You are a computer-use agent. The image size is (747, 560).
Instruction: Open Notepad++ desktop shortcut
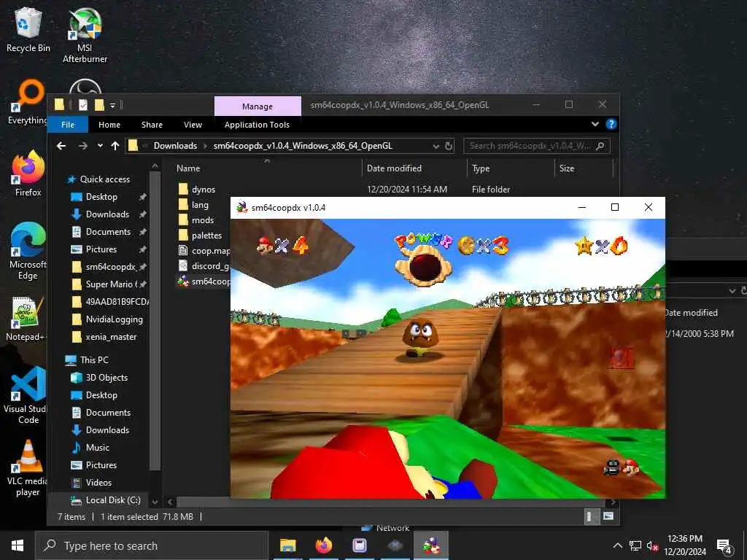point(27,319)
